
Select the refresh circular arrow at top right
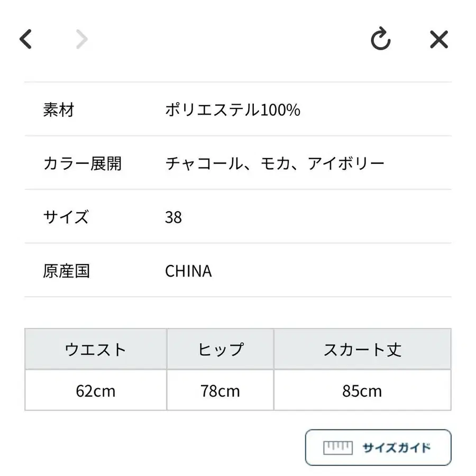(x=380, y=40)
